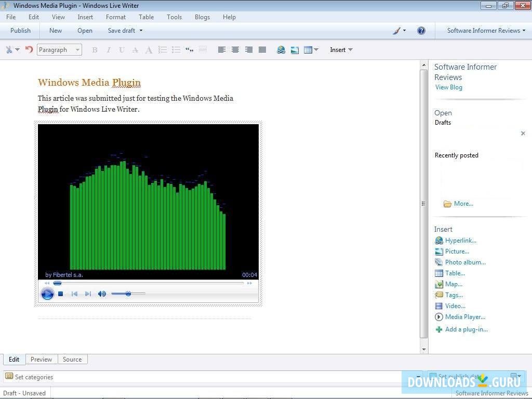Open help via the blue question mark
Viewport: 532px width, 399px height.
coord(421,31)
